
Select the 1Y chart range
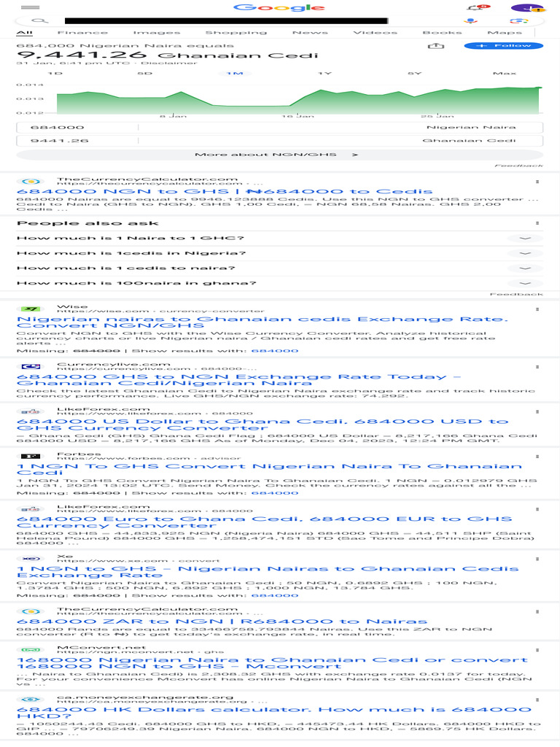pos(324,74)
